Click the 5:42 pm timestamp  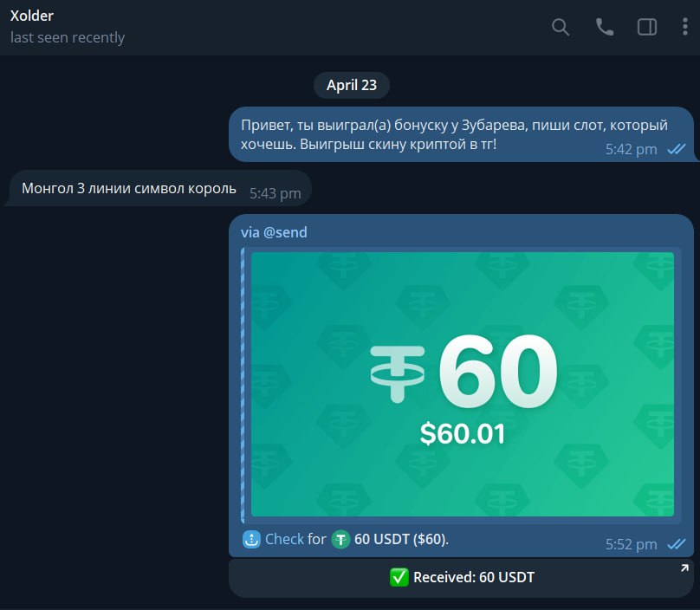click(632, 149)
